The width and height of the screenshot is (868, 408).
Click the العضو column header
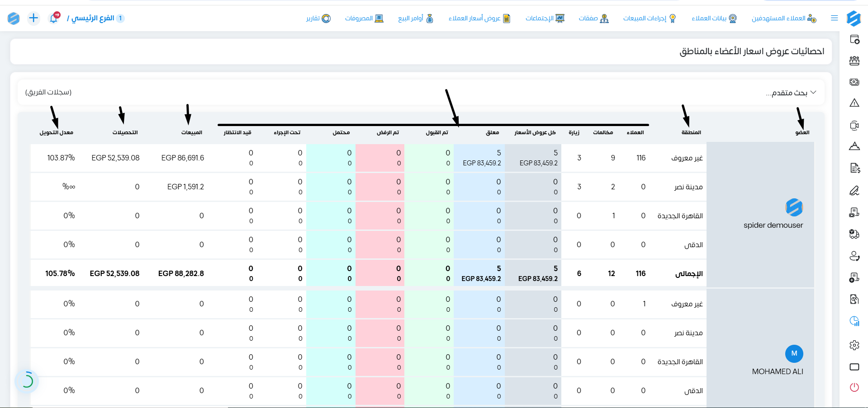click(x=802, y=132)
